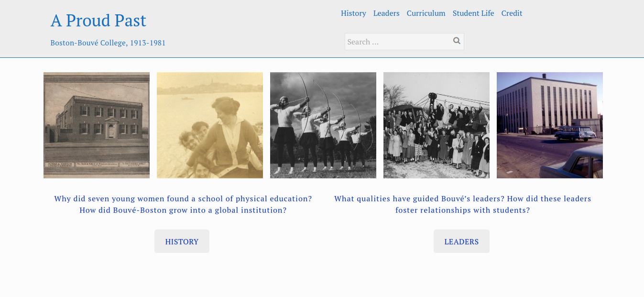Open the color photo of modern building
Screen dimensions: 644x297
click(x=550, y=125)
